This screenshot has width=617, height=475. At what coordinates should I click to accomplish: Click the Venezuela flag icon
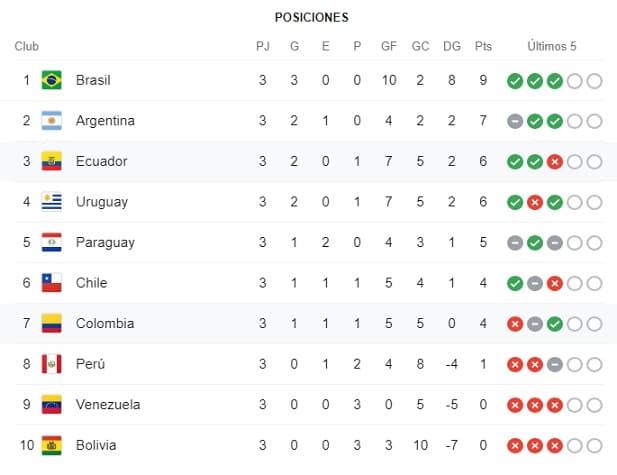tap(51, 405)
